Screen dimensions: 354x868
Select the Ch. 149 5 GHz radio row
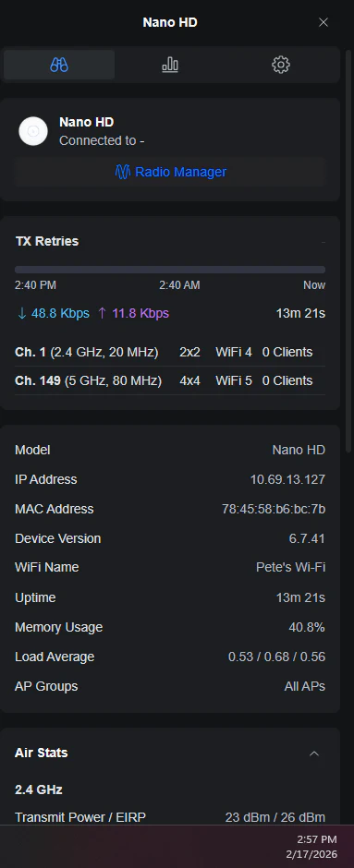(170, 380)
